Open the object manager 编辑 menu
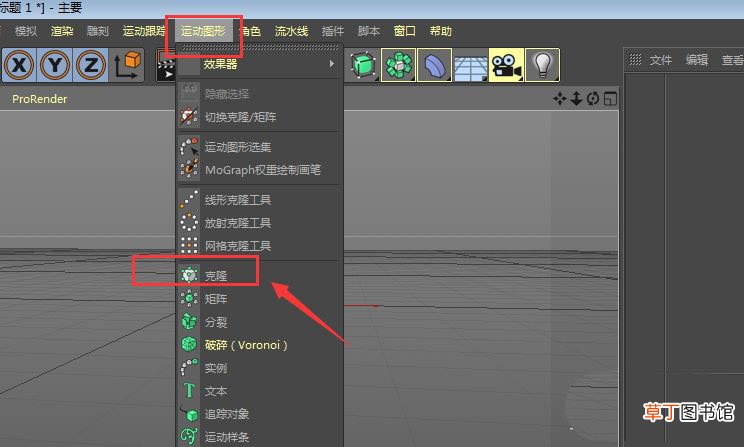 [x=697, y=60]
